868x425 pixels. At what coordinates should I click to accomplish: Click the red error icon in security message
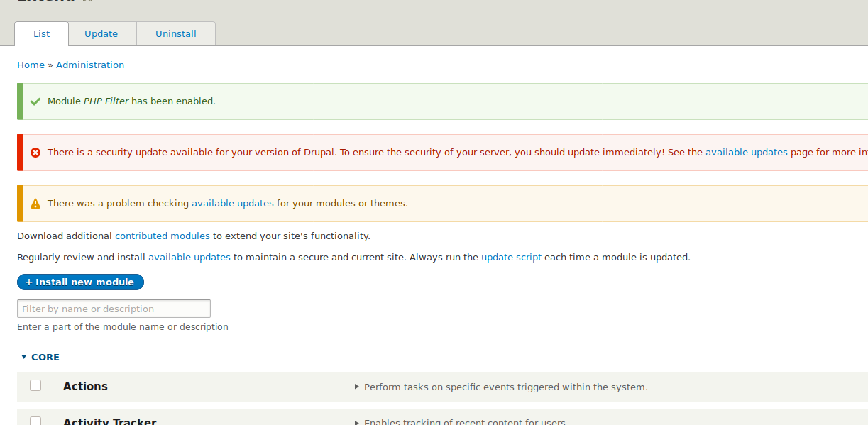click(x=35, y=153)
